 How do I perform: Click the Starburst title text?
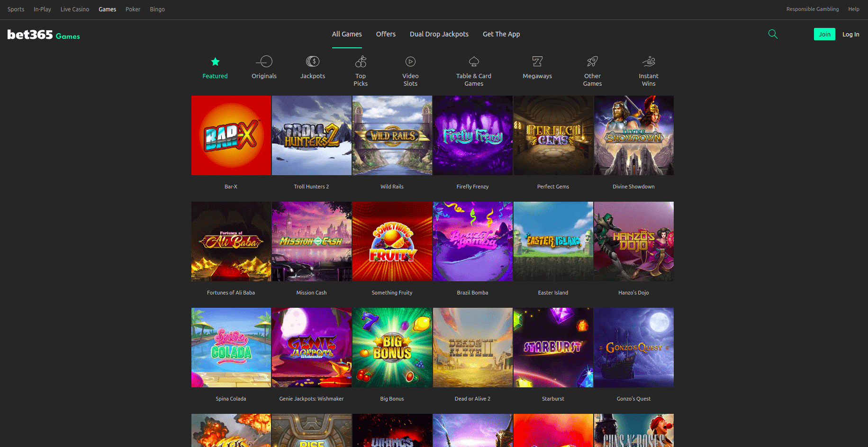tap(553, 399)
